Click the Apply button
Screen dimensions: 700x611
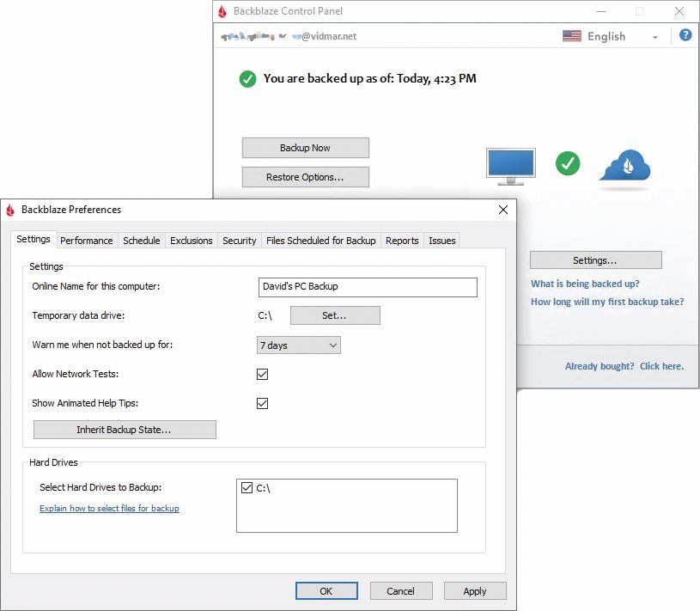pos(475,591)
